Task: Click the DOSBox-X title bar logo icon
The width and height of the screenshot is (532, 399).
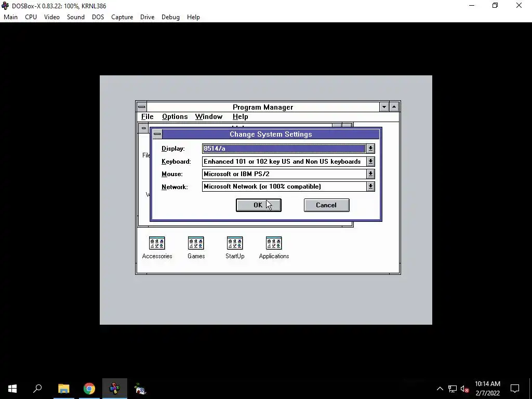Action: pos(5,6)
